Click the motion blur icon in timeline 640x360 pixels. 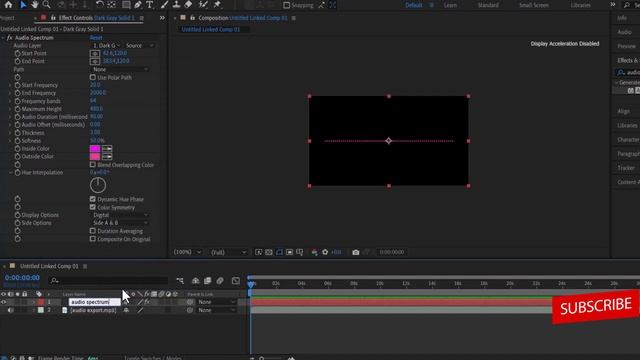tap(220, 281)
